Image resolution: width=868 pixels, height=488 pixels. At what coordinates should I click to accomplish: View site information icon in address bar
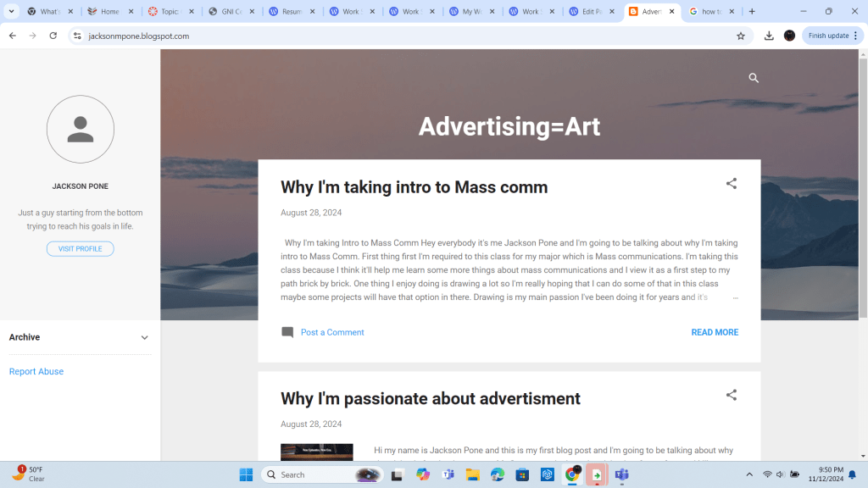77,36
